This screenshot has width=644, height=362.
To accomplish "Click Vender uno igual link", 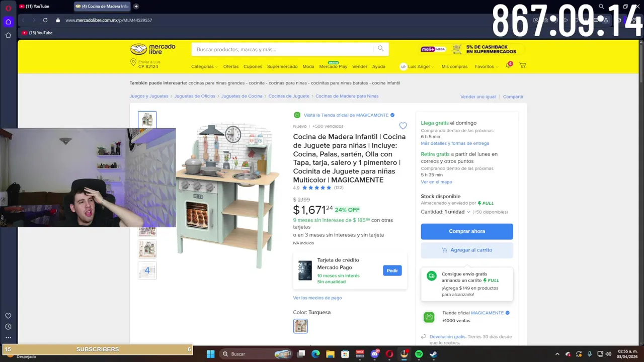I will pos(478,97).
